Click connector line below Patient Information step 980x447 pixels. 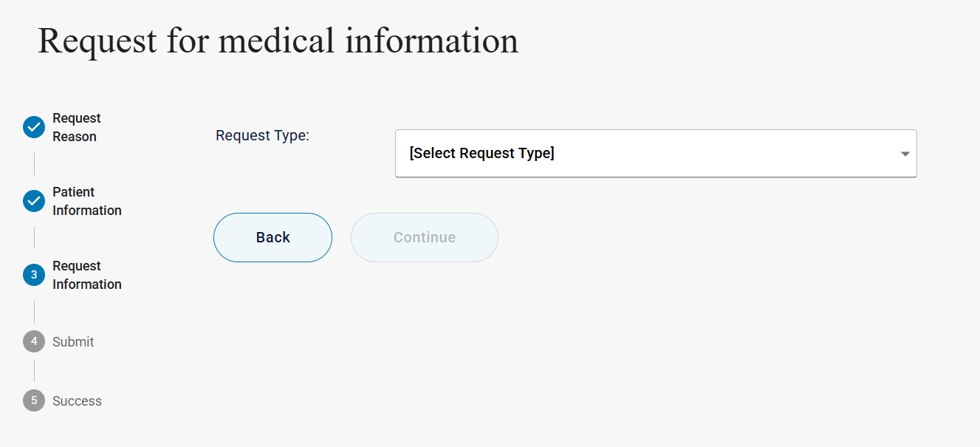34,238
